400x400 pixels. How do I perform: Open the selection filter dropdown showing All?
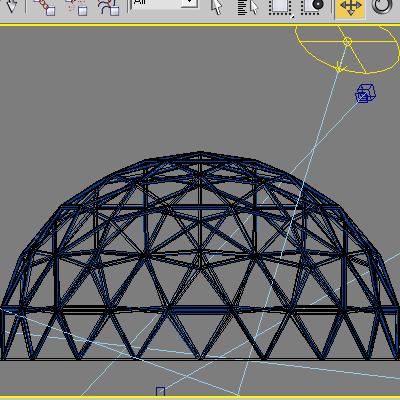click(165, 4)
